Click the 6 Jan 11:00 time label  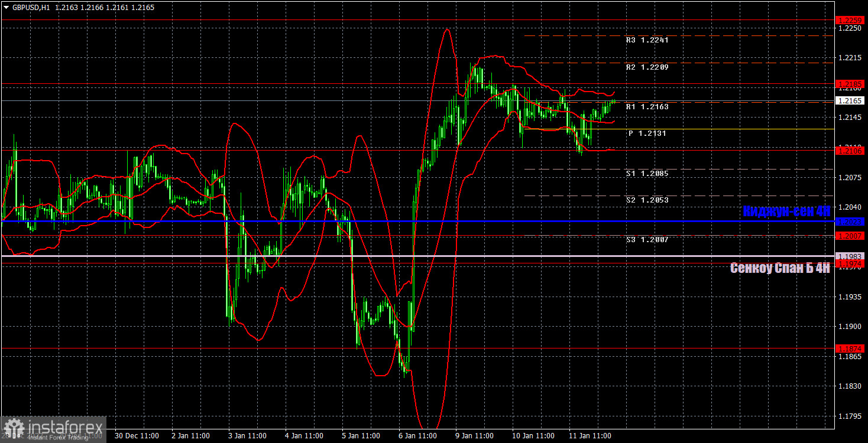click(417, 436)
